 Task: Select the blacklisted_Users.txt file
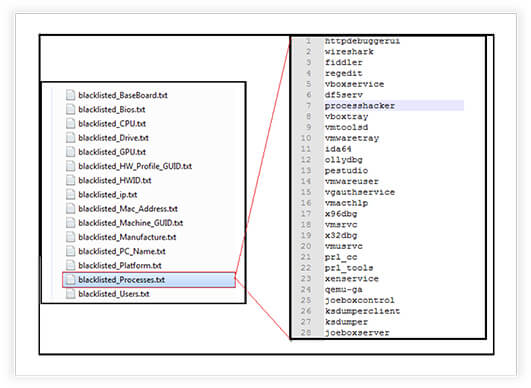[114, 294]
